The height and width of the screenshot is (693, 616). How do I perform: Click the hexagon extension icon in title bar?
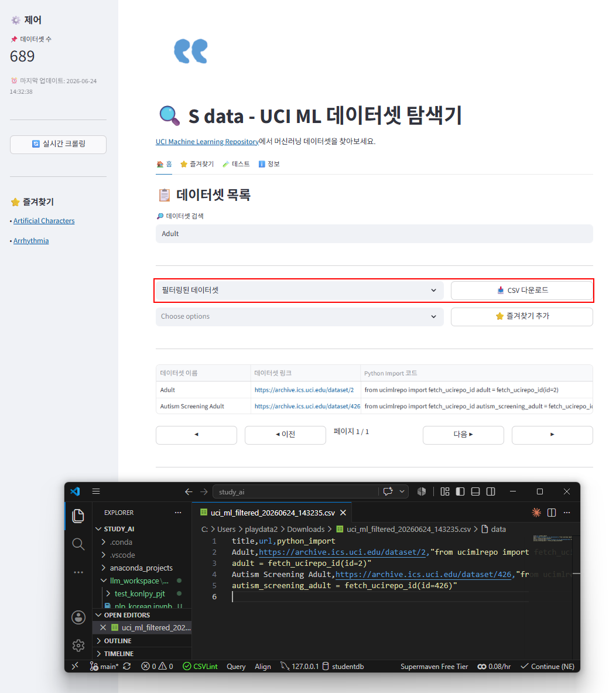coord(422,491)
